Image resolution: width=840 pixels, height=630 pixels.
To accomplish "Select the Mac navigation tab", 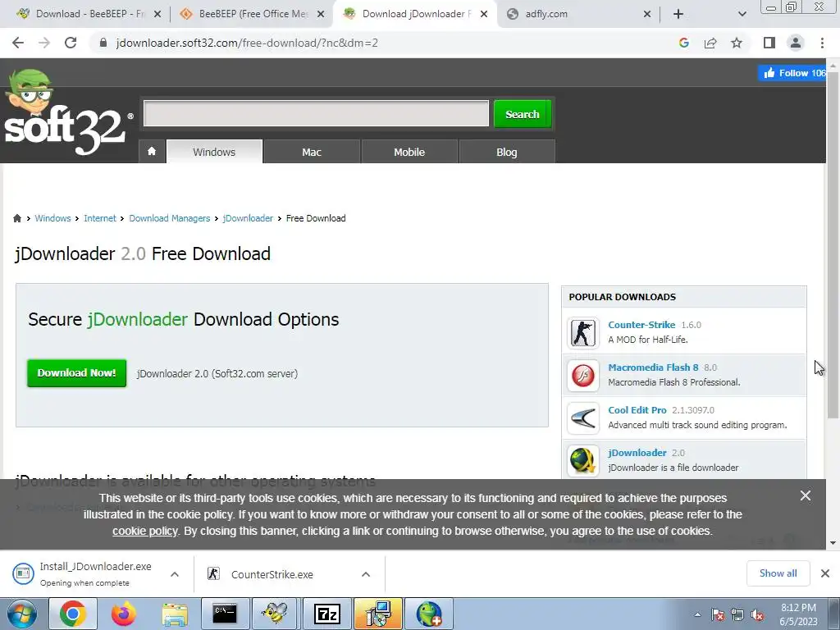I will [x=311, y=152].
